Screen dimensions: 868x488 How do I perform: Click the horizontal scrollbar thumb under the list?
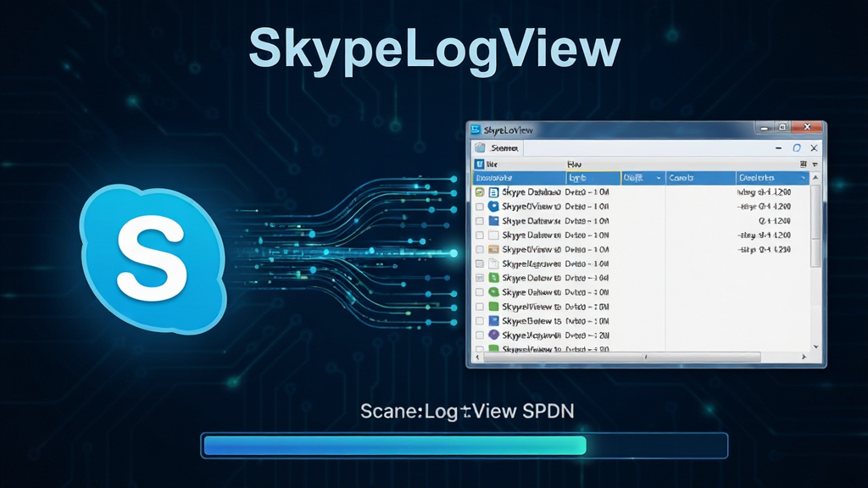pos(622,357)
